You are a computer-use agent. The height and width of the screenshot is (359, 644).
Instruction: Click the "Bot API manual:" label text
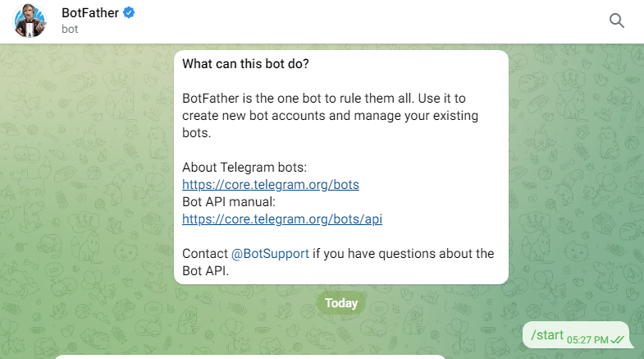click(x=228, y=201)
